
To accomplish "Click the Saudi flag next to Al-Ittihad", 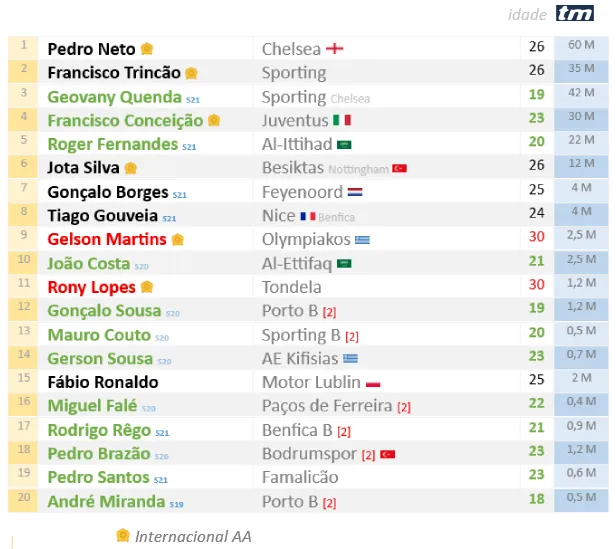I will coord(344,145).
